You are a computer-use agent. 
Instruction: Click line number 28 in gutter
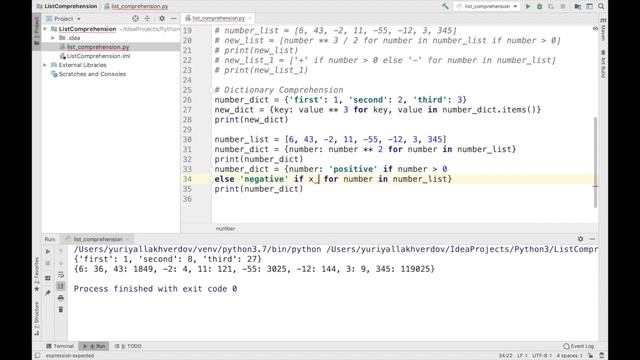(187, 120)
